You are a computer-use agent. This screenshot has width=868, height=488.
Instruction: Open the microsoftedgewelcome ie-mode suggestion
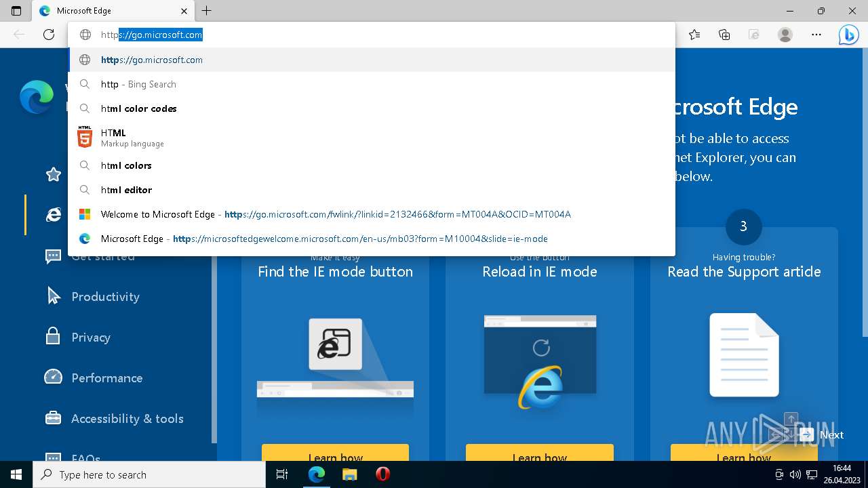click(372, 239)
